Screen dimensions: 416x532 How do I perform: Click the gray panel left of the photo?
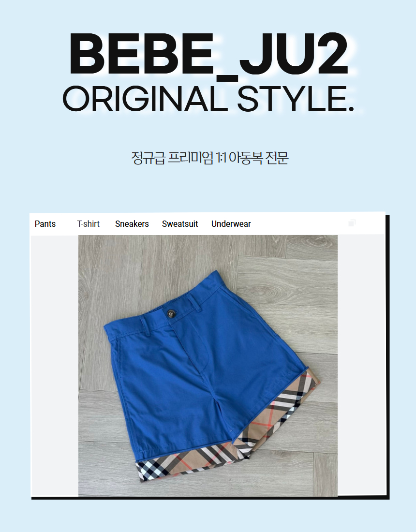(x=55, y=366)
